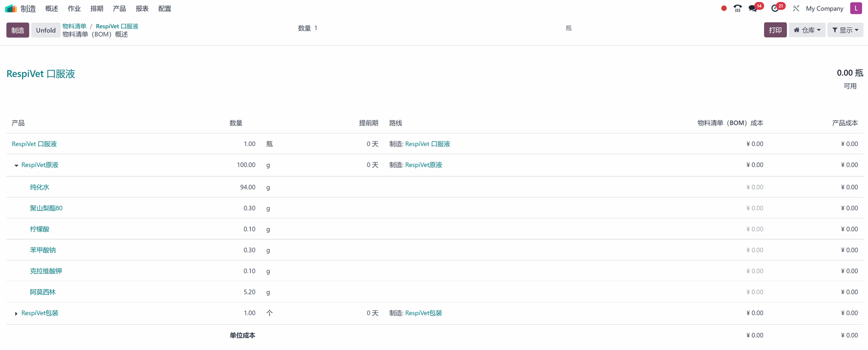This screenshot has width=868, height=350.
Task: Go to 物料清单 breadcrumb link
Action: [x=74, y=26]
